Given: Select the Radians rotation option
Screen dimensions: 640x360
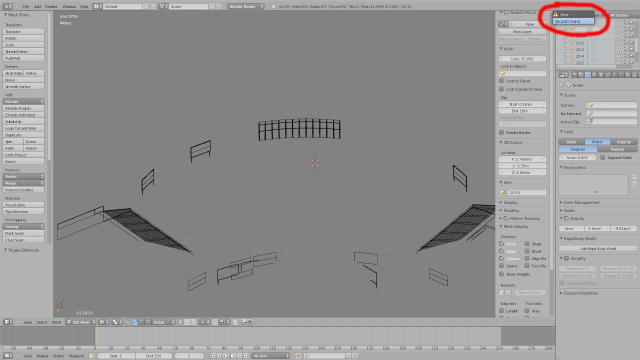Looking at the screenshot, I should pos(617,149).
